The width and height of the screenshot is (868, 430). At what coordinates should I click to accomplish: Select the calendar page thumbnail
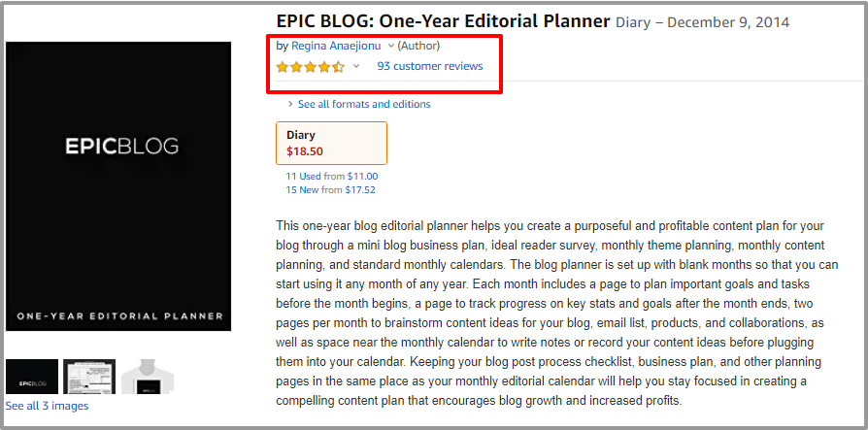(88, 377)
